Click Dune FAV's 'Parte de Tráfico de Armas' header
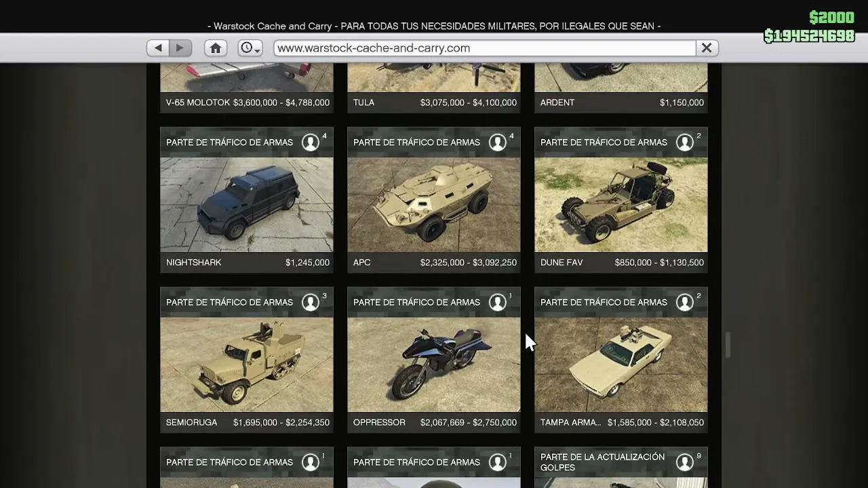The image size is (868, 488). (x=604, y=142)
